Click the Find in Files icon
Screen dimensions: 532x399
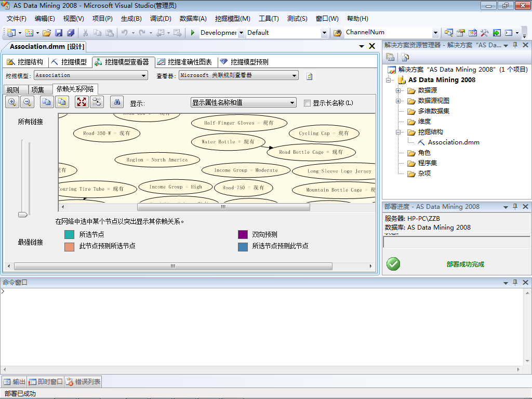pyautogui.click(x=337, y=33)
